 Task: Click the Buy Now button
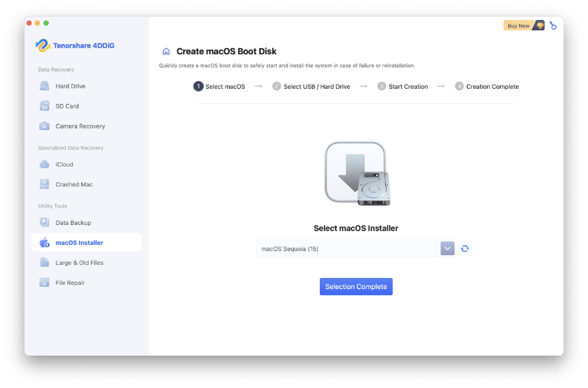pyautogui.click(x=523, y=25)
